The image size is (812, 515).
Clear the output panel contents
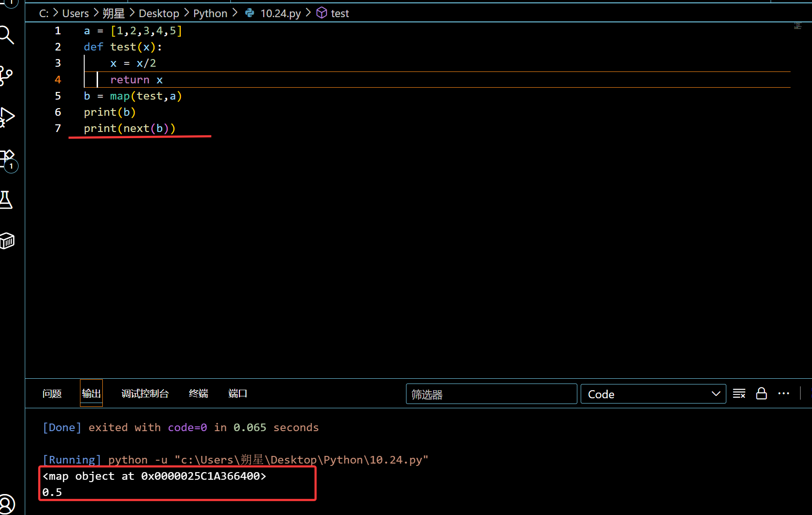pos(739,394)
